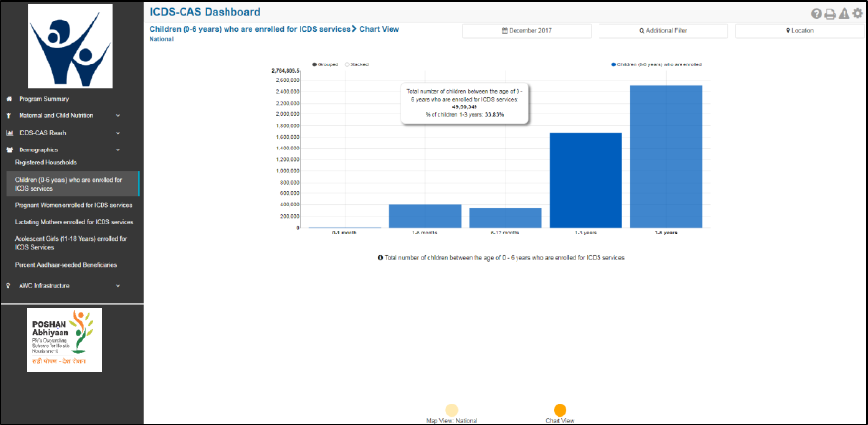Image resolution: width=868 pixels, height=425 pixels.
Task: Click the 1-3 years bar
Action: tap(586, 180)
